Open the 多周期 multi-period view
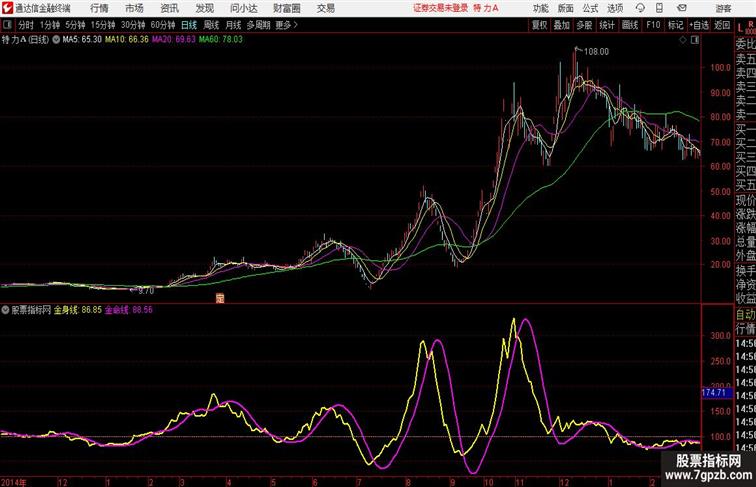This screenshot has height=487, width=756. [258, 25]
